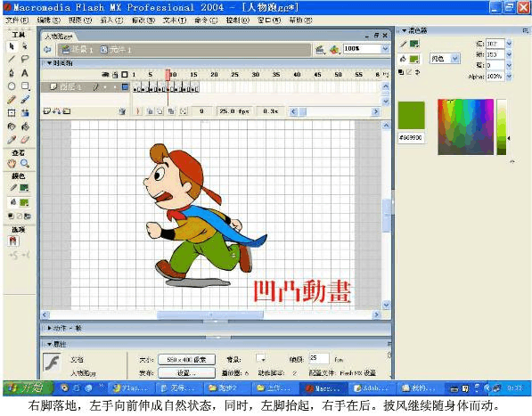Select the Eyedropper tool
Image resolution: width=532 pixels, height=416 pixels.
point(12,140)
